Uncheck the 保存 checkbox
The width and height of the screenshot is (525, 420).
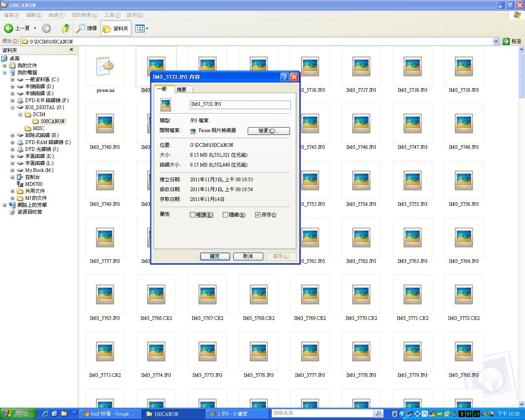258,215
